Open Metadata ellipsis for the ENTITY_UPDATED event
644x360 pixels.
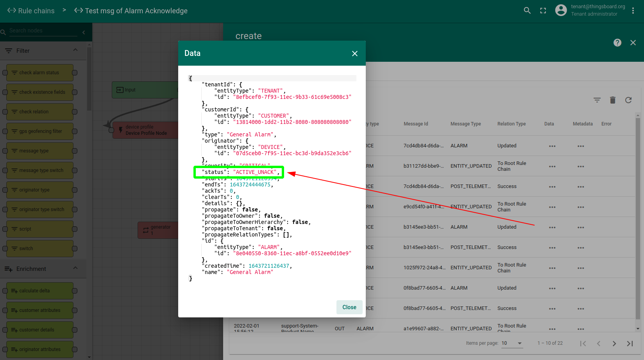pos(580,166)
